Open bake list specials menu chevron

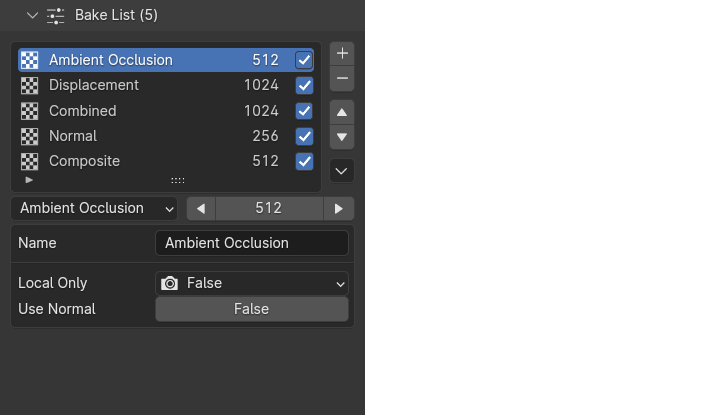(x=342, y=171)
